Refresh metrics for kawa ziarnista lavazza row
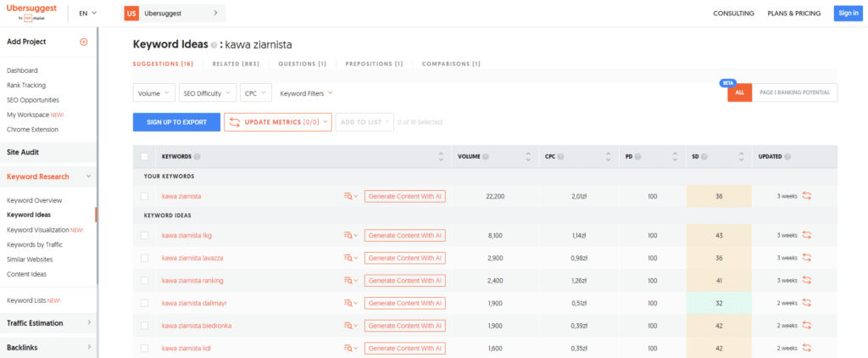Viewport: 868px width, 358px height. pos(807,258)
